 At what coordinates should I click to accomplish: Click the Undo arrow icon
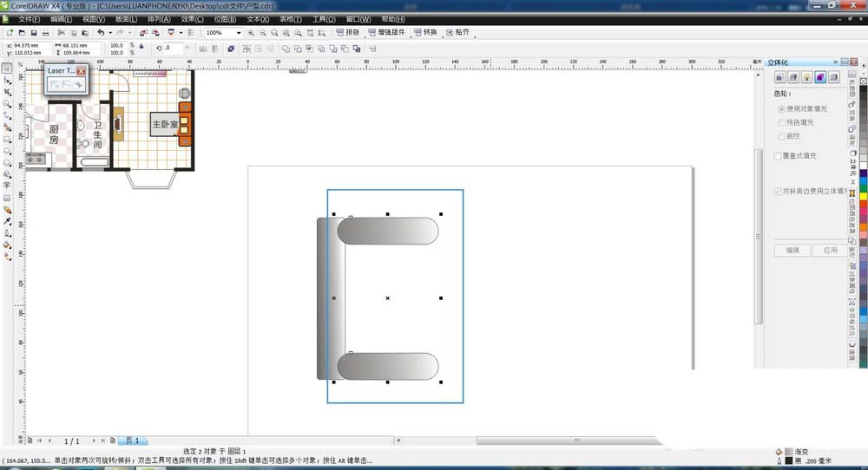[101, 33]
